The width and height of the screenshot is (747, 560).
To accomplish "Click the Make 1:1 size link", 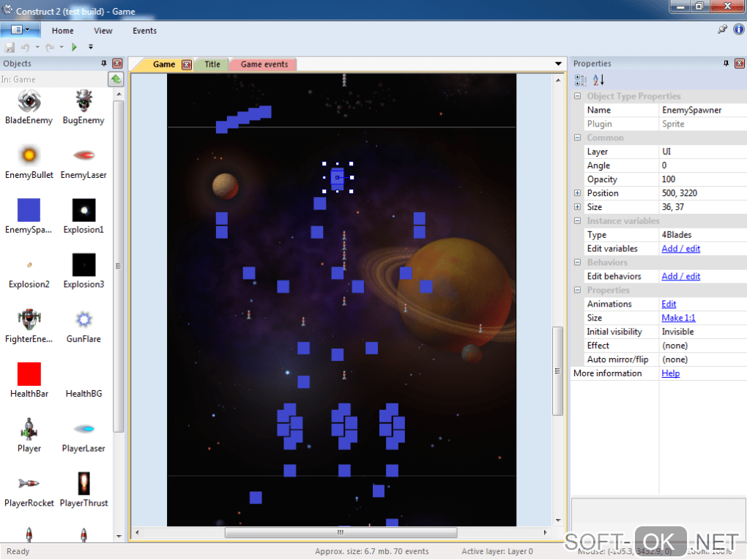I will [x=678, y=318].
